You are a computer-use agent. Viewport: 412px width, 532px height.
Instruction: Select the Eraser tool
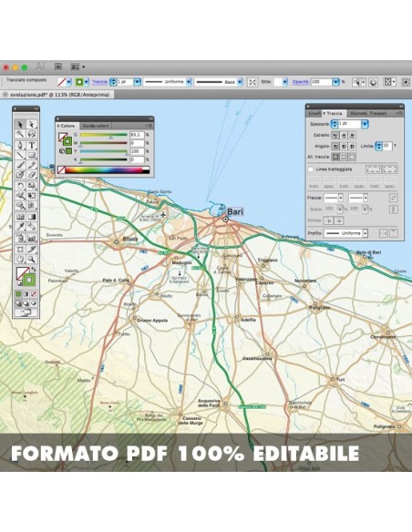coord(32,174)
